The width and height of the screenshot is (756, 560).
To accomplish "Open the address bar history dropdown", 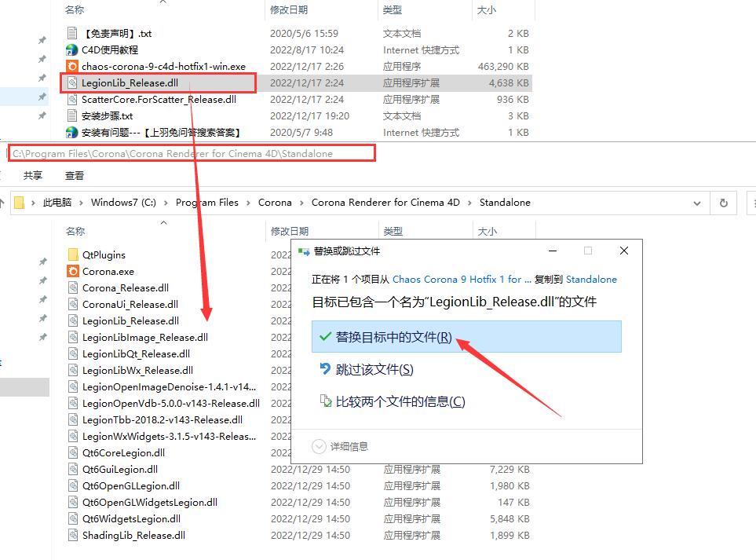I will coord(696,203).
